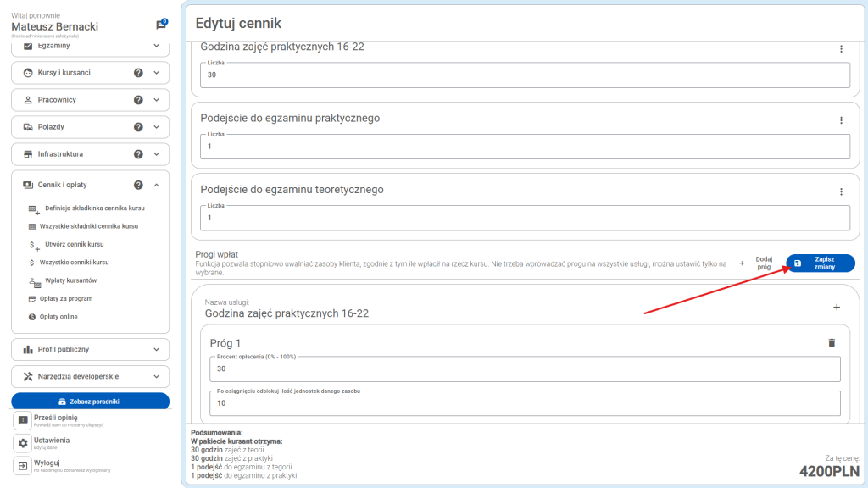The width and height of the screenshot is (868, 488).
Task: Click help icon next to Cennik i opłaty
Action: click(138, 185)
